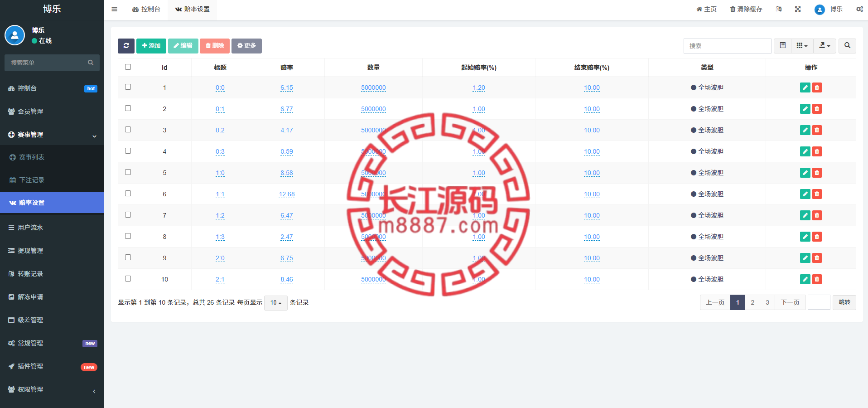Click the table 搜索 search field
Screen dimensions: 868x408
click(728, 46)
